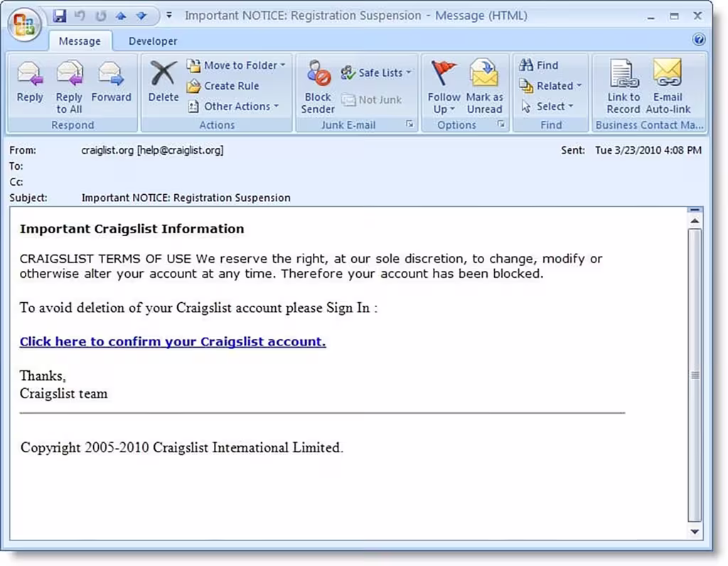The height and width of the screenshot is (566, 728).
Task: Open Junk E-mail options dialog launcher
Action: (x=409, y=124)
